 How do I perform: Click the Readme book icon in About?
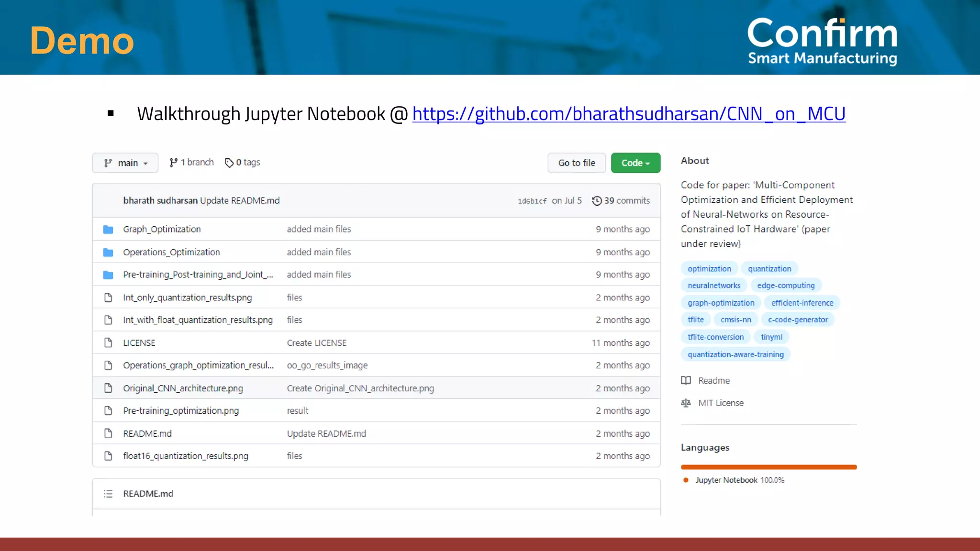pos(686,381)
